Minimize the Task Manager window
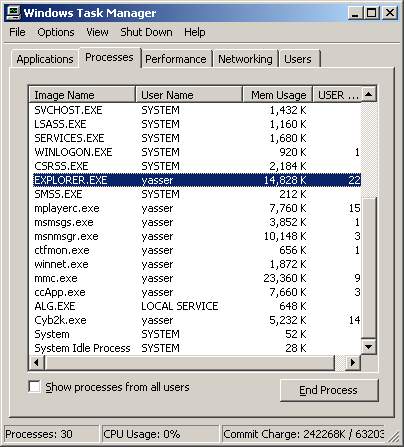 (356, 13)
